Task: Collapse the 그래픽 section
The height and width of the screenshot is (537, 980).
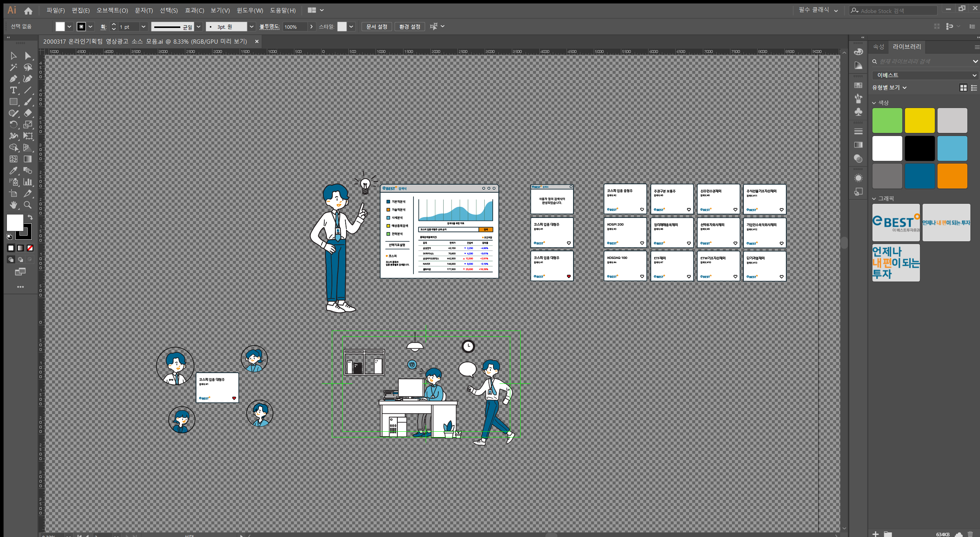Action: click(x=874, y=199)
